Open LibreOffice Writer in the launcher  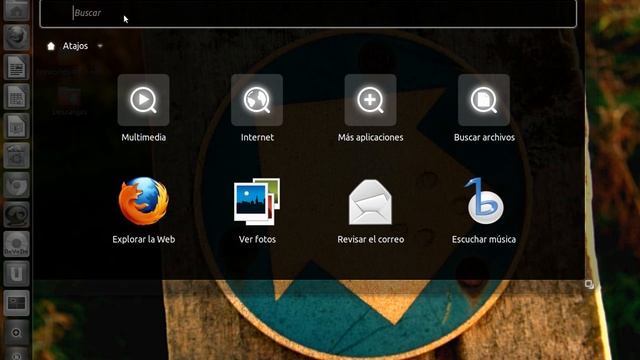click(16, 67)
